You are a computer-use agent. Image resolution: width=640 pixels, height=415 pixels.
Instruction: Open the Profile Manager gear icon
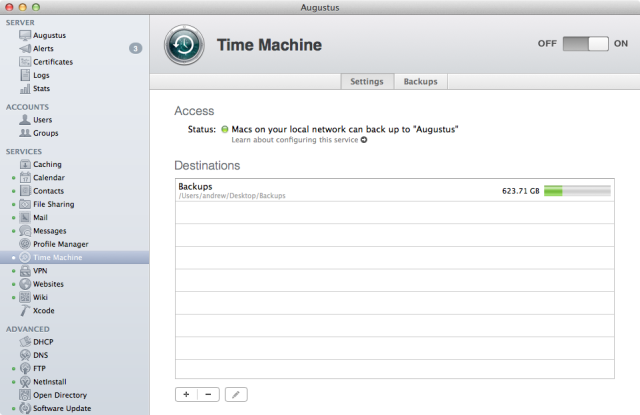click(25, 244)
